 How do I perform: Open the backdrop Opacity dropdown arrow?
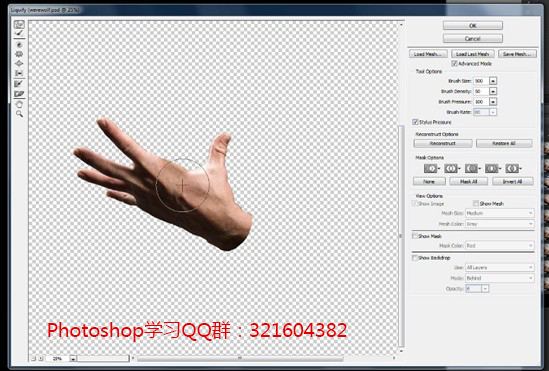coord(485,289)
